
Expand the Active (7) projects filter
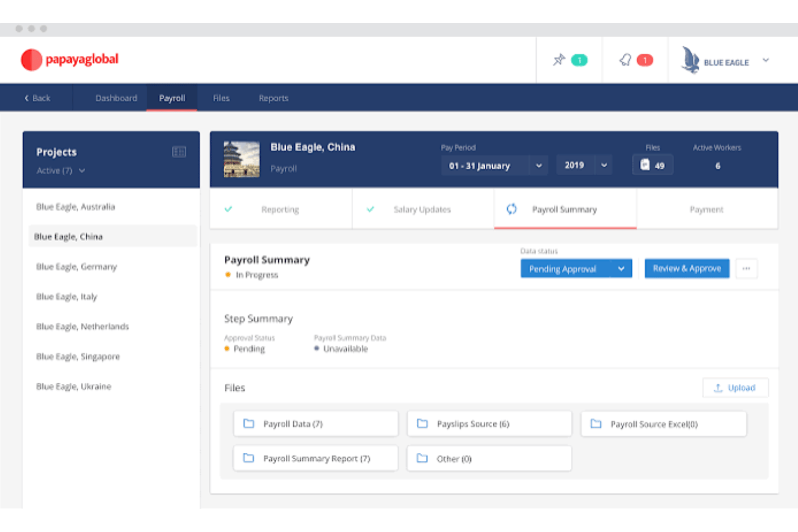pos(60,170)
